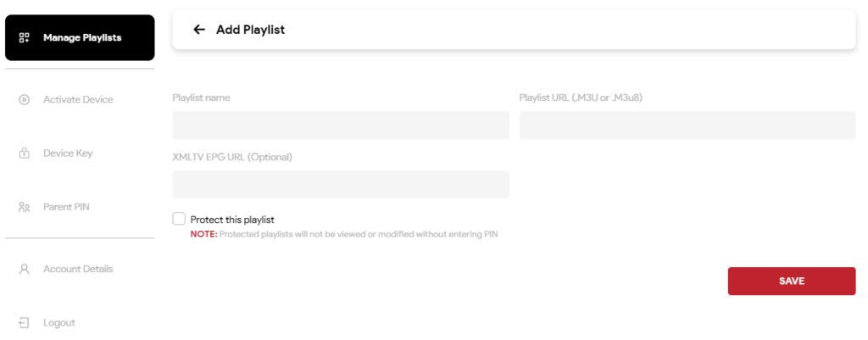Screen dimensions: 868x340
Task: Go to the Parent PIN text label
Action: (x=66, y=207)
